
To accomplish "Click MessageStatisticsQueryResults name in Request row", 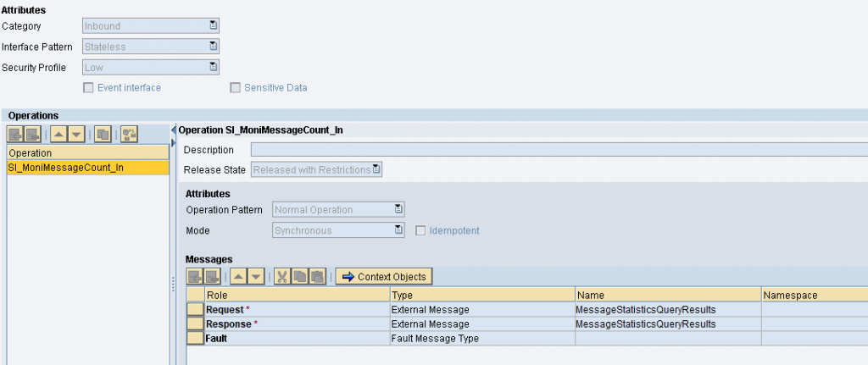I will 668,309.
